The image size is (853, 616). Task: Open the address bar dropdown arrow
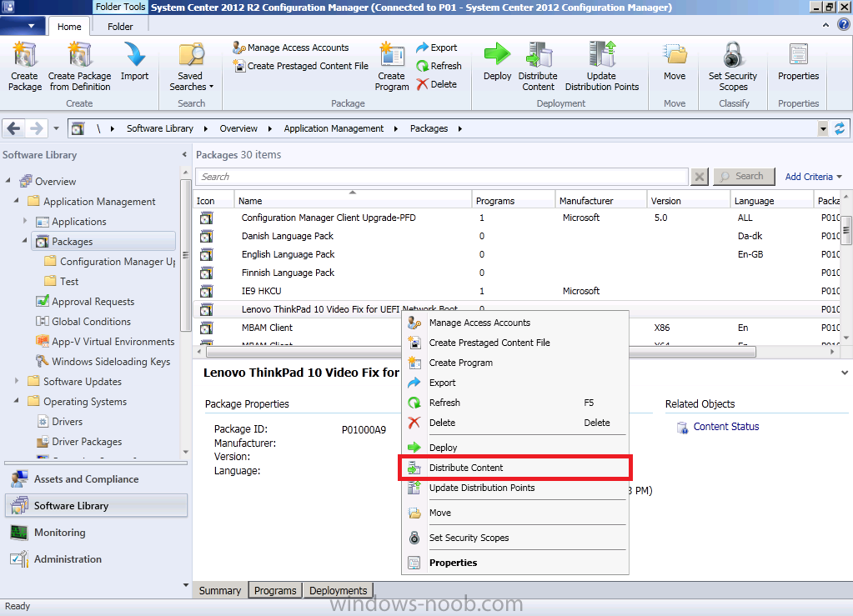(x=823, y=129)
